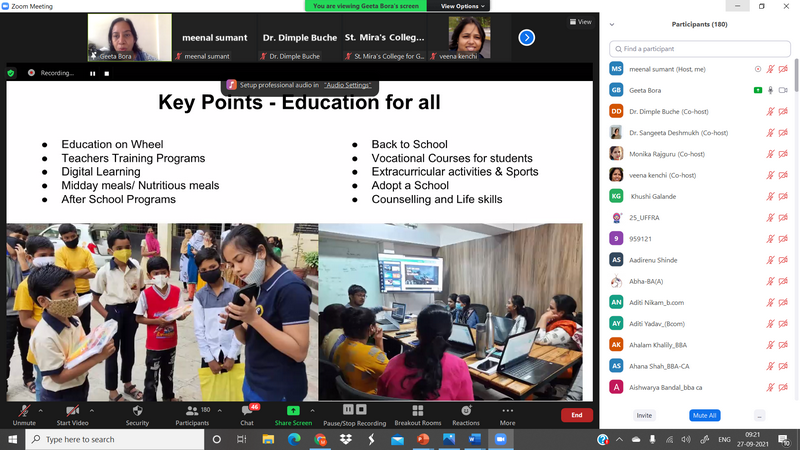This screenshot has width=800, height=450.
Task: Click the green encryption shield icon
Action: (11, 73)
